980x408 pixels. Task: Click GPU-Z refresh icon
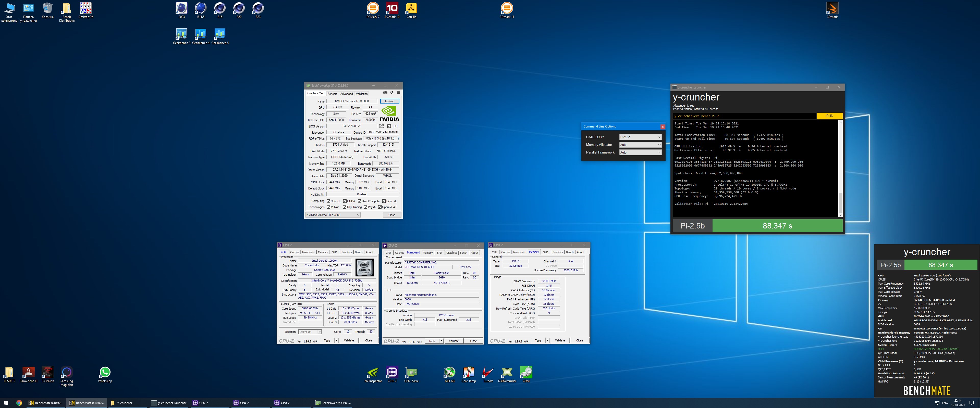pyautogui.click(x=391, y=92)
